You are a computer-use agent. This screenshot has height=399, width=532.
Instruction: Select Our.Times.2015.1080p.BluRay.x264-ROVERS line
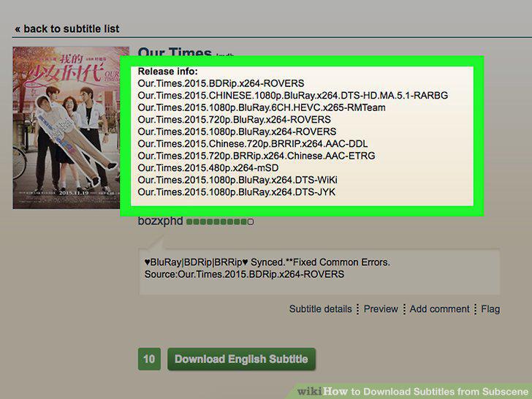click(x=237, y=132)
